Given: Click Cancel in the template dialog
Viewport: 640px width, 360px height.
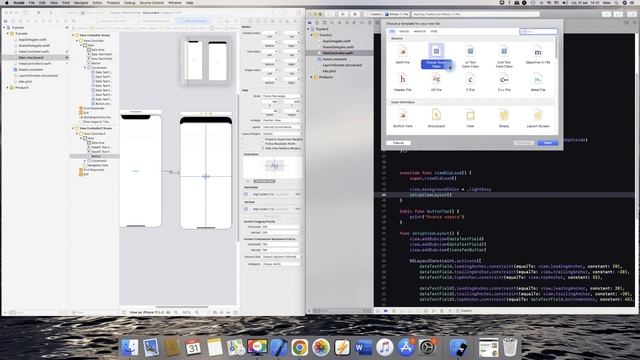Looking at the screenshot, I should pos(398,143).
